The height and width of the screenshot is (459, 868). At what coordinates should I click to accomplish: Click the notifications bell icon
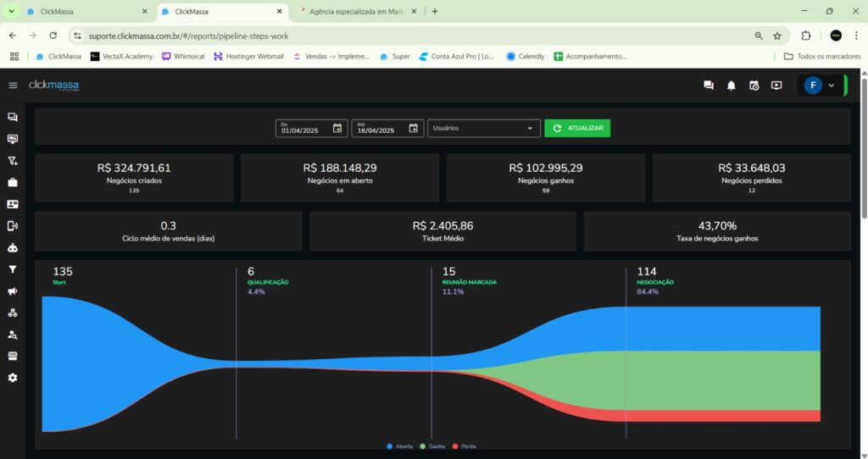coord(731,86)
